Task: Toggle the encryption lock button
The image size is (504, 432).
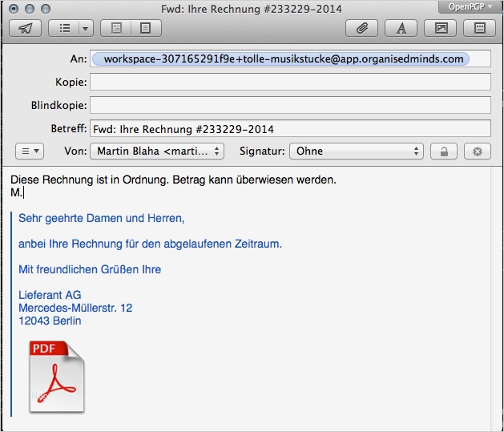Action: (x=444, y=151)
